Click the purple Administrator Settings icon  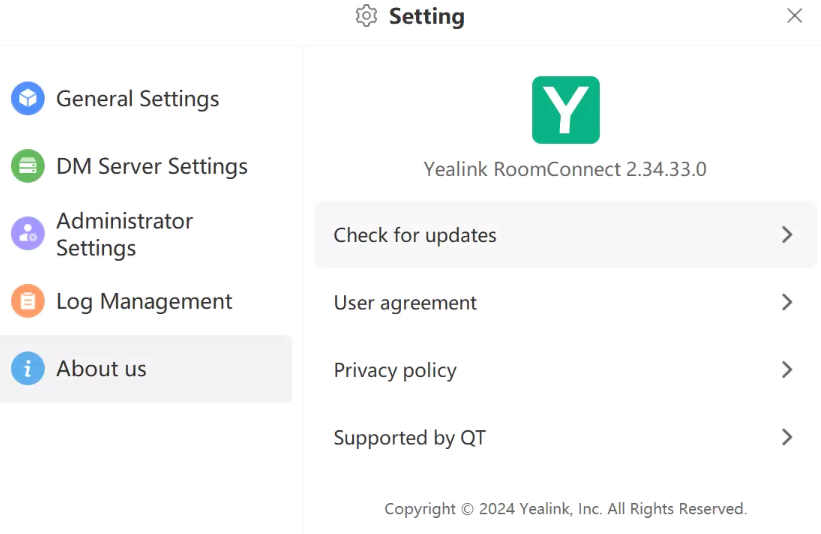[x=28, y=233]
